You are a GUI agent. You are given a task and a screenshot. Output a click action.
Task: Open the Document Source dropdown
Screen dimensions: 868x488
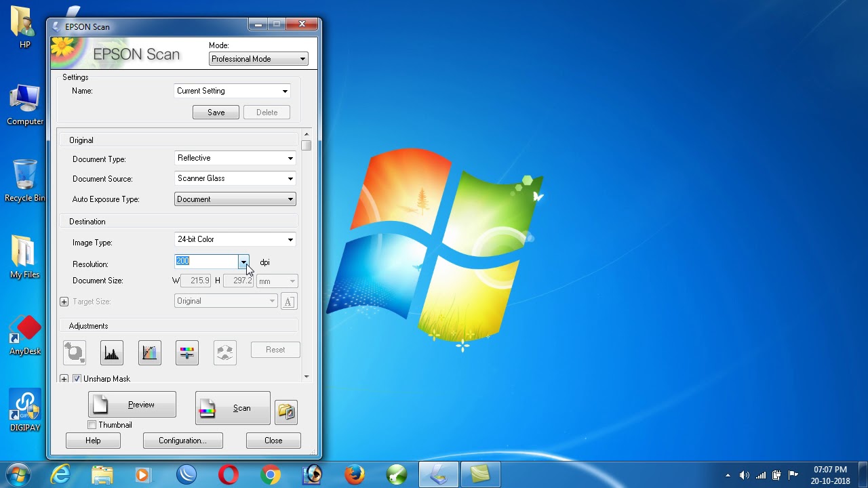pyautogui.click(x=235, y=179)
